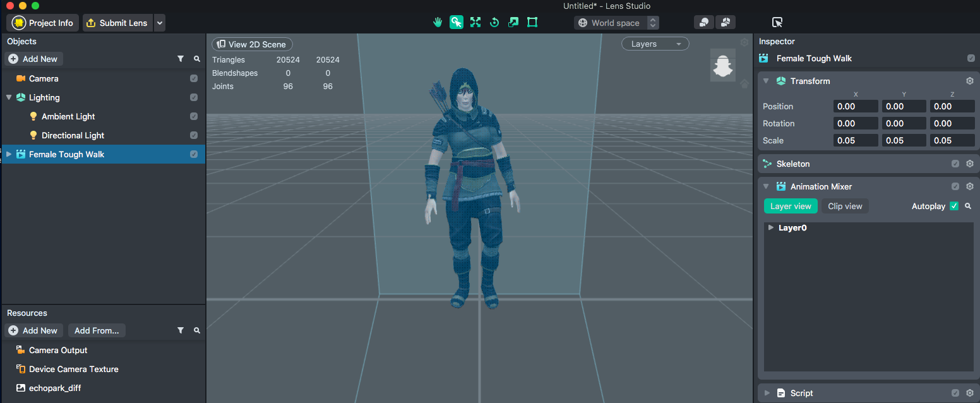Choose the Rect transform tool
980x403 pixels.
tap(532, 23)
